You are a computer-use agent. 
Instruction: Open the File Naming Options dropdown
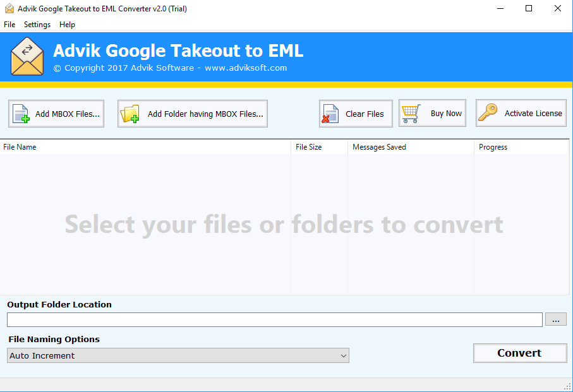click(x=178, y=355)
